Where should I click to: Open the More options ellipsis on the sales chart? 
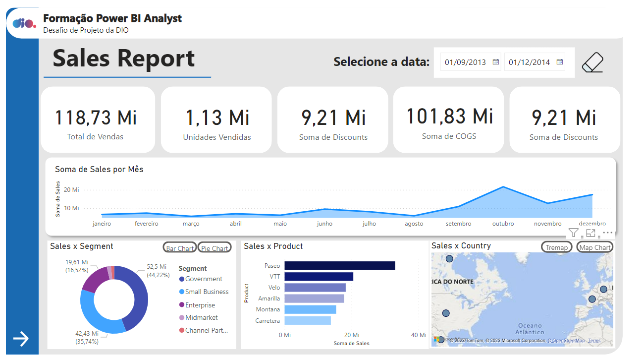(607, 233)
